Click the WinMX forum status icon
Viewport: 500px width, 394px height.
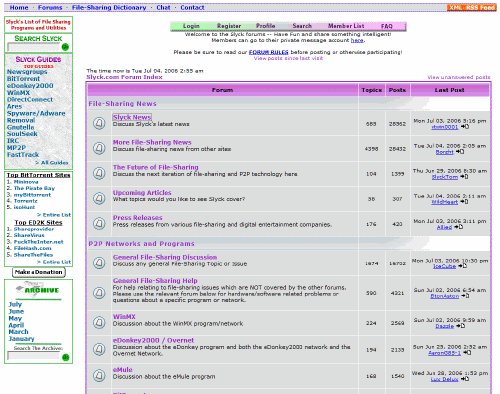point(99,322)
